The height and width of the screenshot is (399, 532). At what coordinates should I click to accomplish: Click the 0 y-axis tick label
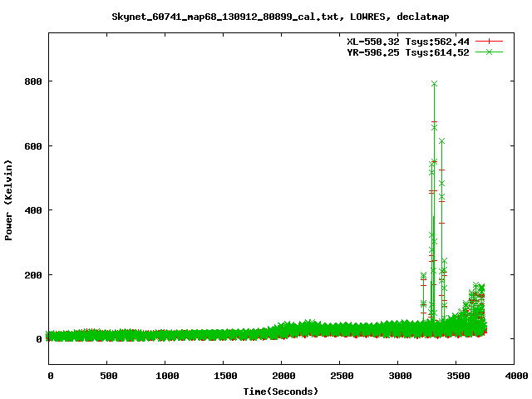pyautogui.click(x=39, y=339)
